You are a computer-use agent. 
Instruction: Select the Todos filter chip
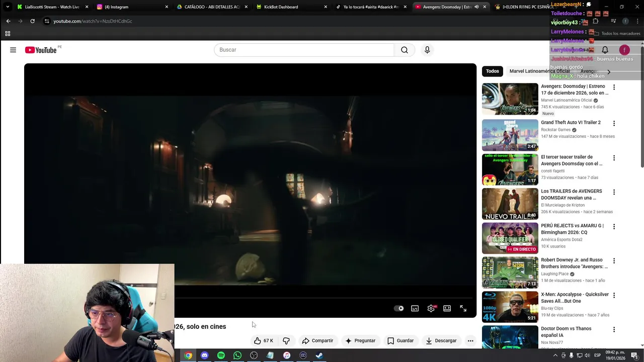493,71
